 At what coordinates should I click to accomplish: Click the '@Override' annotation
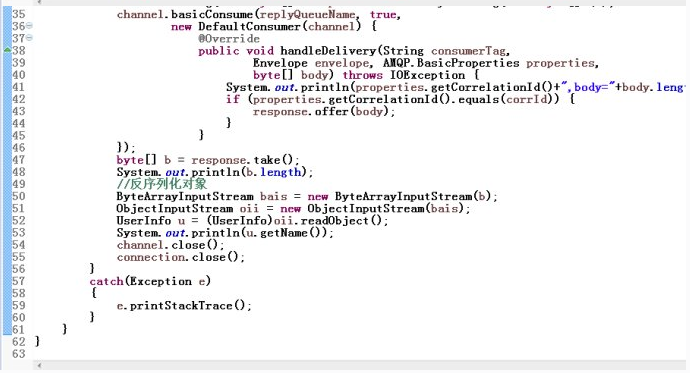pyautogui.click(x=229, y=39)
